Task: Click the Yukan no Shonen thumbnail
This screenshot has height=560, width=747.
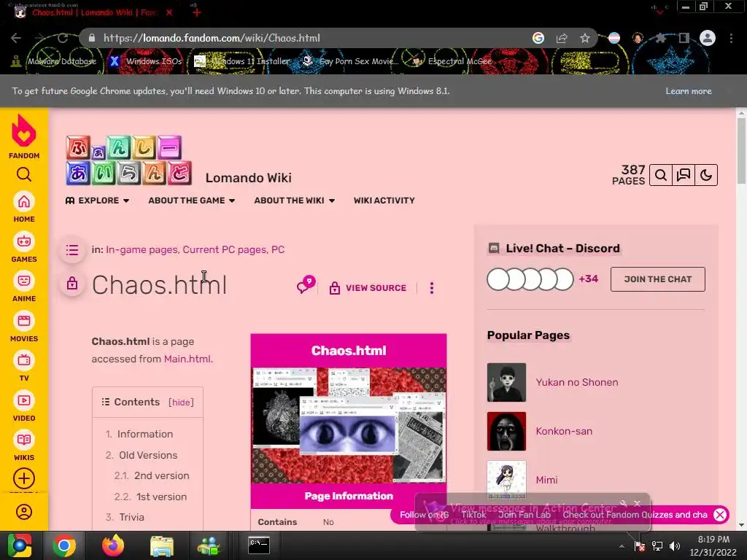Action: tap(506, 382)
